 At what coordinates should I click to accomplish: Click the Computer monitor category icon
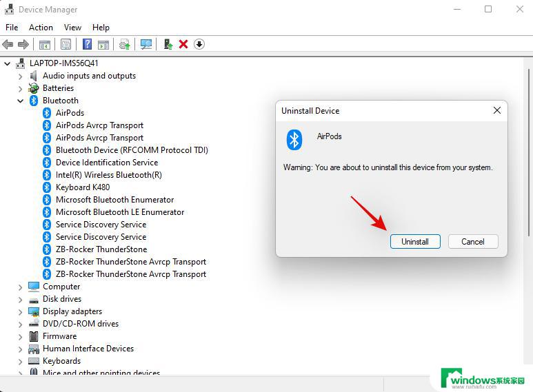(34, 287)
